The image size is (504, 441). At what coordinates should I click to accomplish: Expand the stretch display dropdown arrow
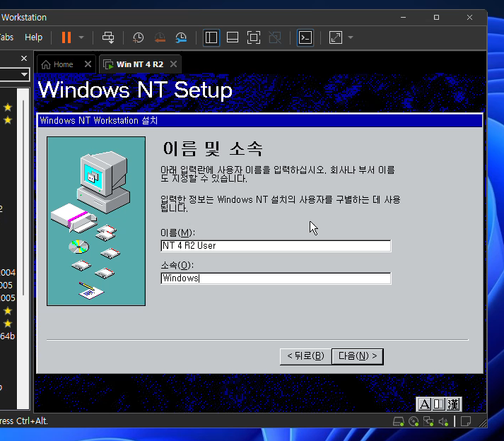pos(351,37)
